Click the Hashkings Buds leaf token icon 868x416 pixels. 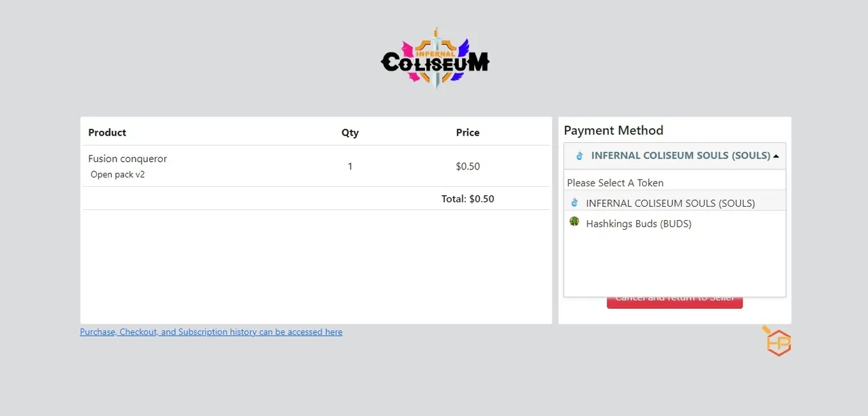point(574,221)
